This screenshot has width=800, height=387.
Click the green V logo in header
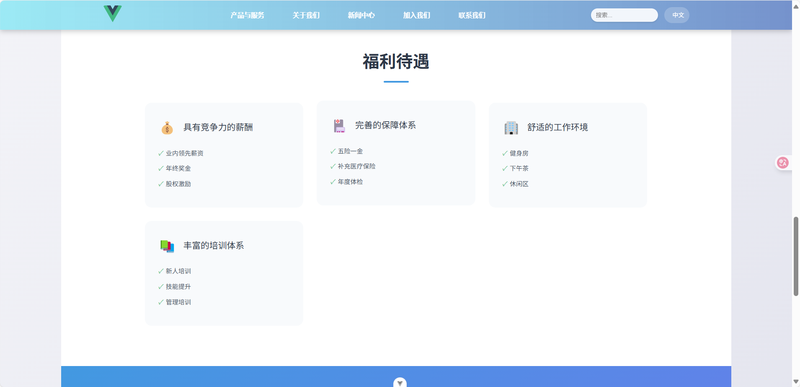coord(112,13)
